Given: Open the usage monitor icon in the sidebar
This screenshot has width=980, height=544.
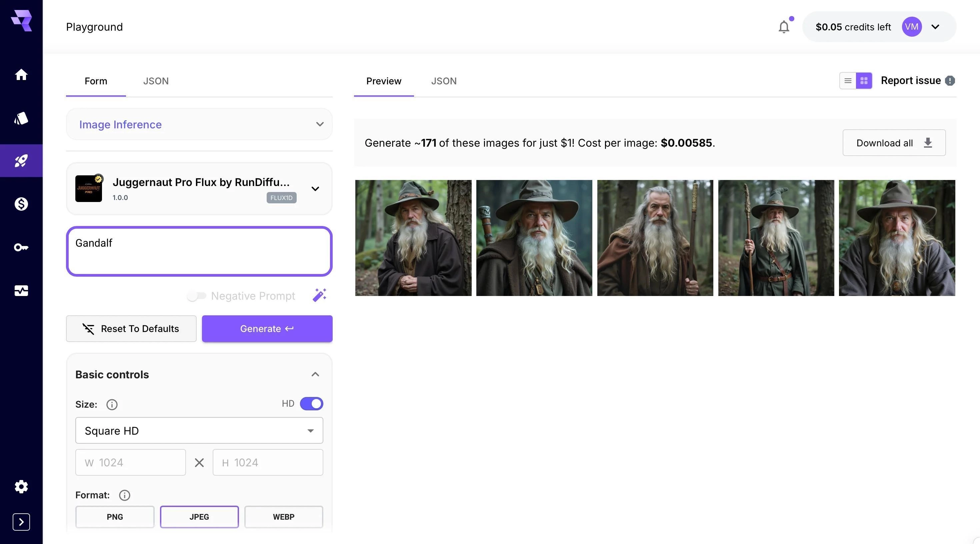Looking at the screenshot, I should (21, 291).
